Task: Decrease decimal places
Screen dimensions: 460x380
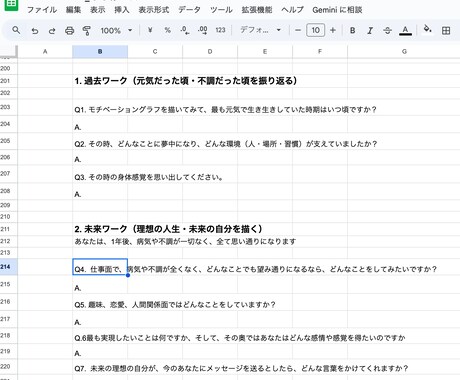Action: (185, 30)
